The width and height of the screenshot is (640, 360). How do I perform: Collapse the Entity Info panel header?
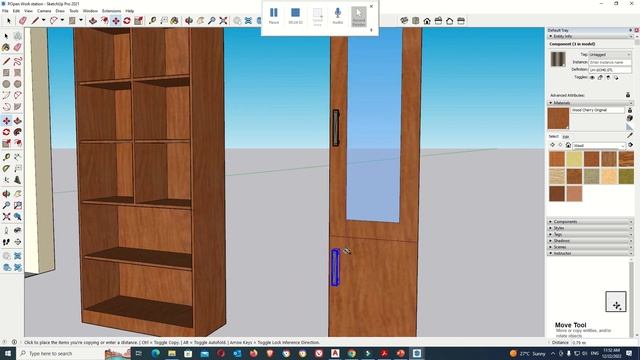[591, 36]
